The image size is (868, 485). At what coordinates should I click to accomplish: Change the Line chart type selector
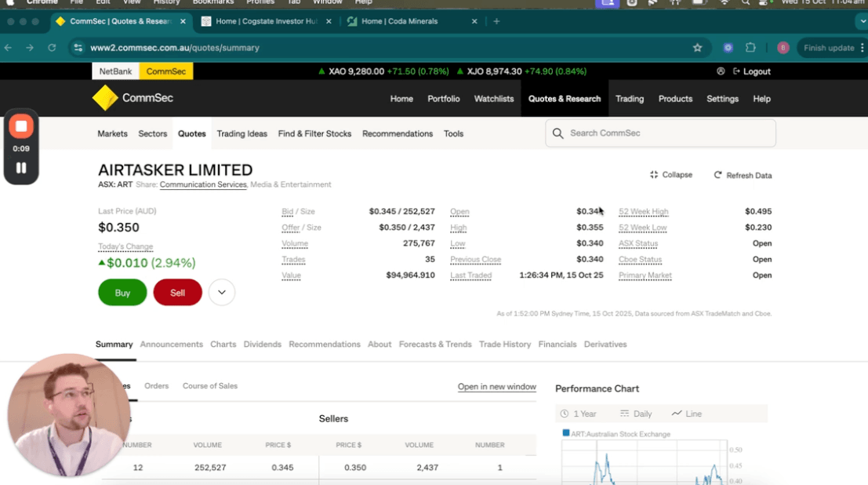point(687,414)
